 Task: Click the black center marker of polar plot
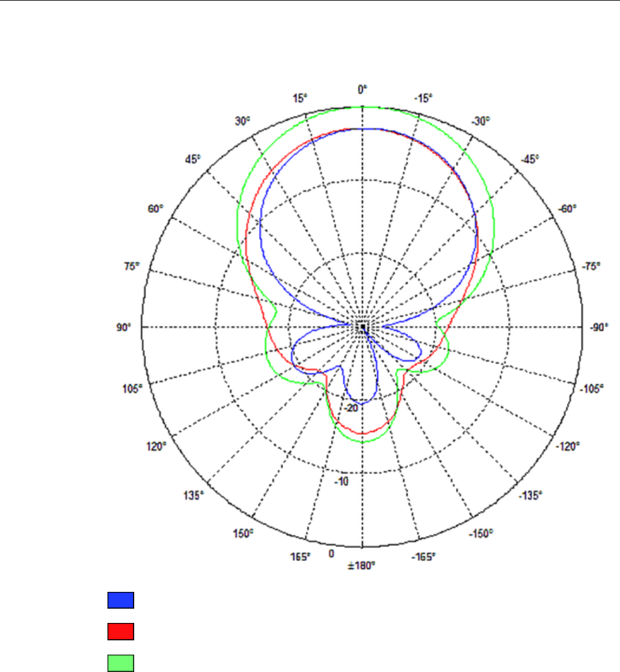(x=363, y=327)
